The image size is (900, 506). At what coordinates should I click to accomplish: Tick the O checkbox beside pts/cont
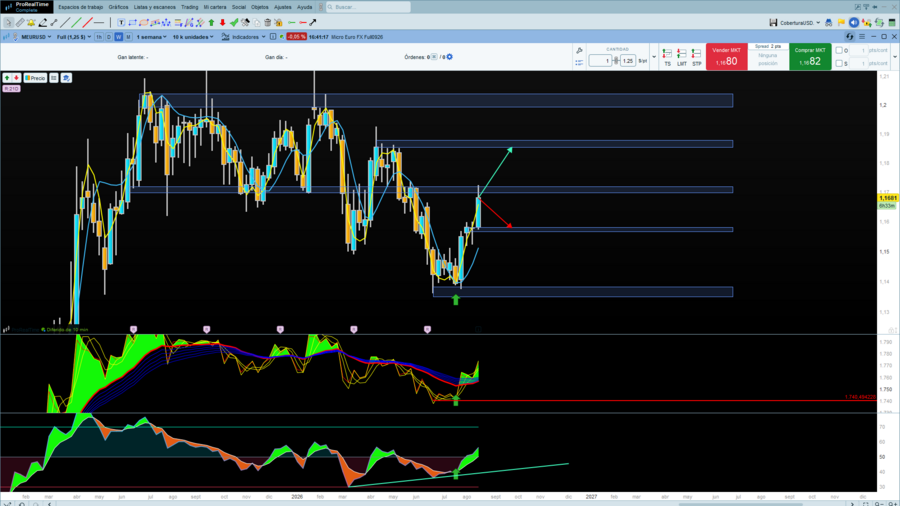[x=839, y=50]
